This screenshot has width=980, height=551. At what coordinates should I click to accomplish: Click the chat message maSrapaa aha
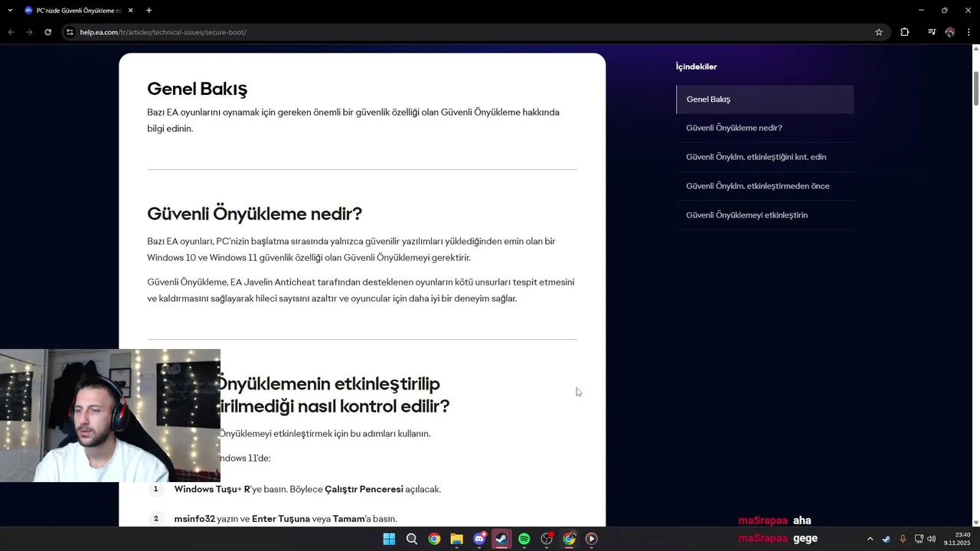[x=775, y=520]
